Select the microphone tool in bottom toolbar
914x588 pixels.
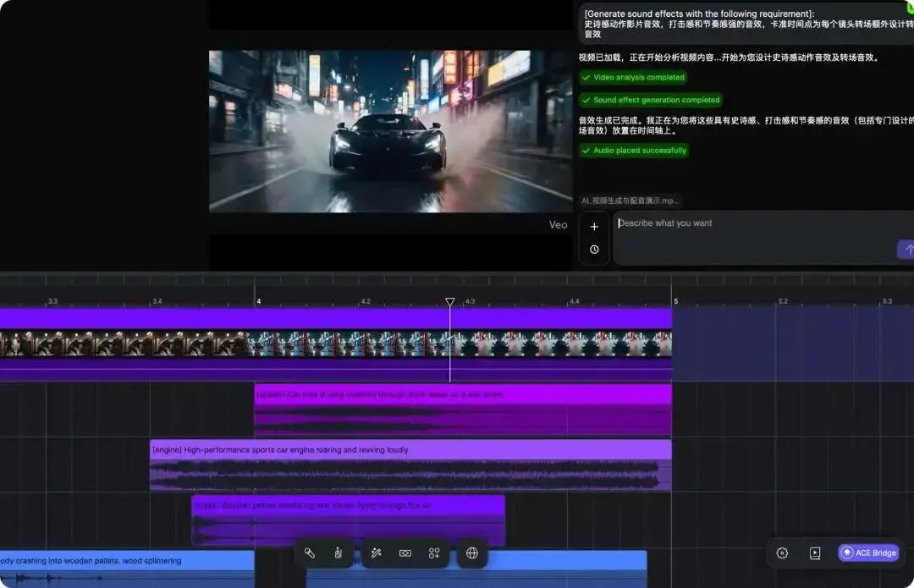[310, 553]
